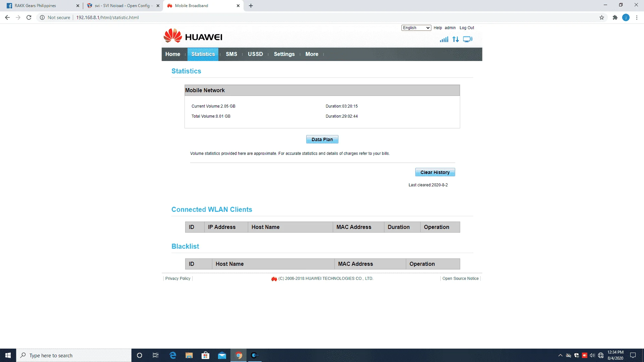
Task: Open the Help link
Action: [x=438, y=28]
